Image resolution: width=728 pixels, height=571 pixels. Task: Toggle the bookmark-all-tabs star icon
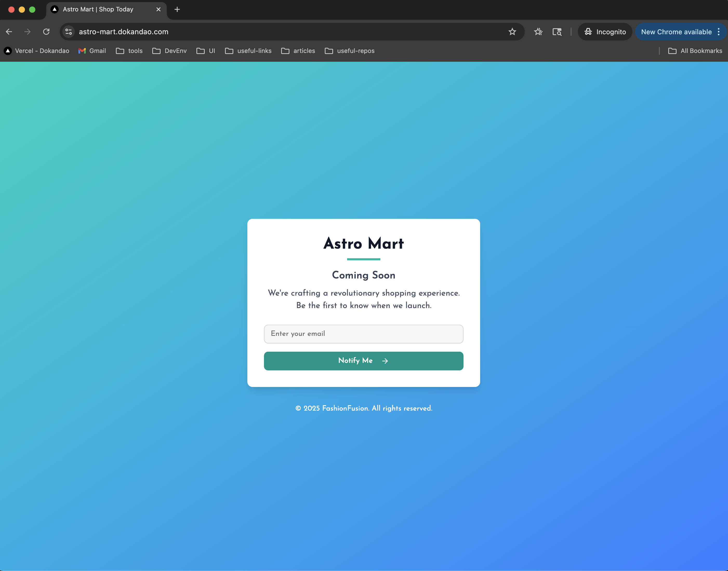click(538, 32)
